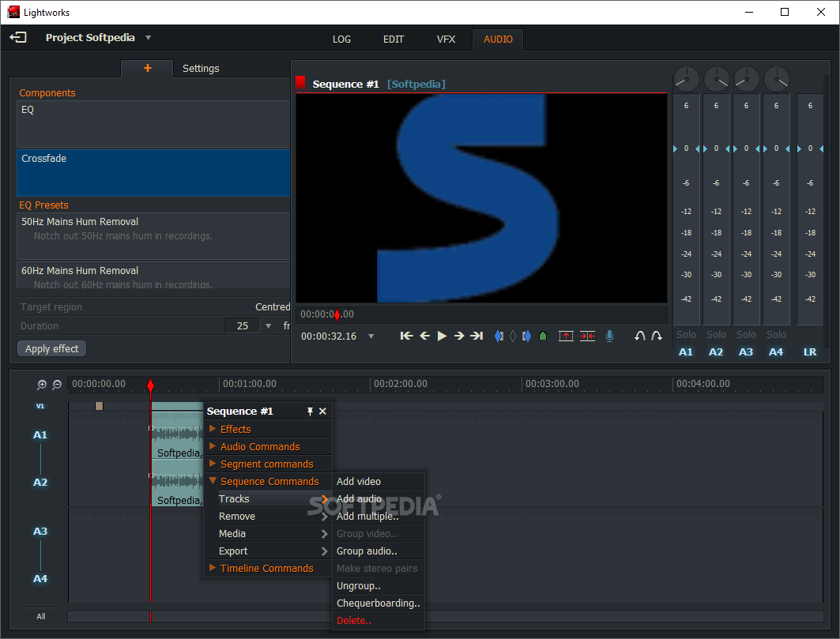Choose Ungroup.. menu entry

tap(379, 586)
